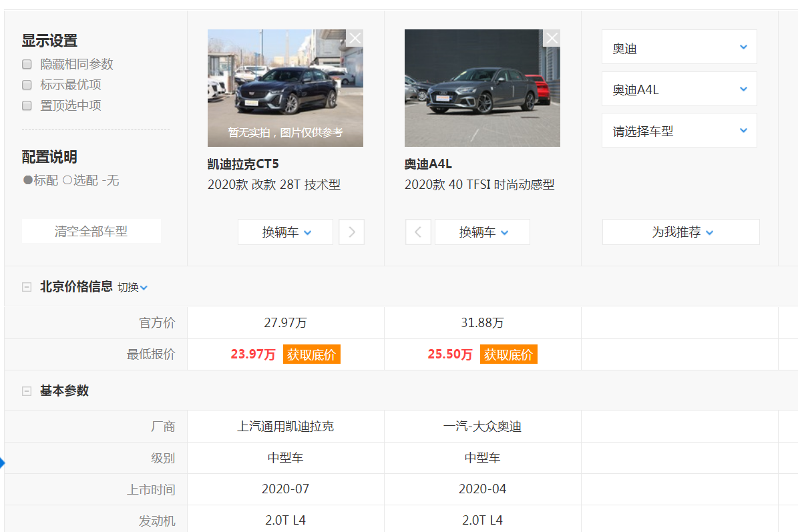This screenshot has height=532, width=798.
Task: Tick the 置顶选中项 checkbox
Action: 27,105
